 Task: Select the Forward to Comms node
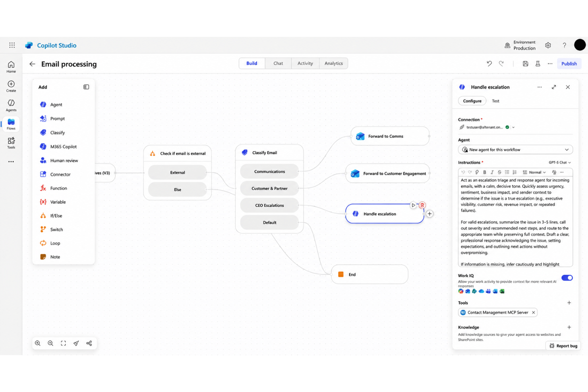(390, 136)
